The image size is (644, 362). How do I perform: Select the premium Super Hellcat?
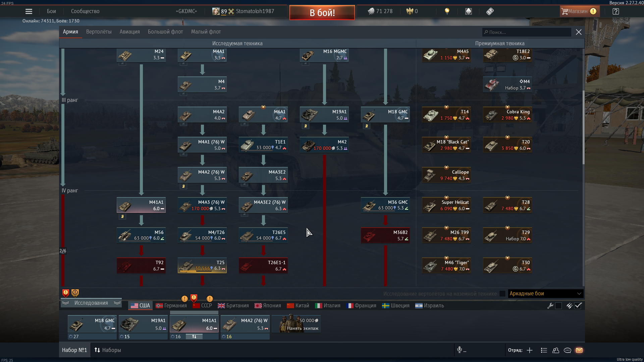(446, 205)
